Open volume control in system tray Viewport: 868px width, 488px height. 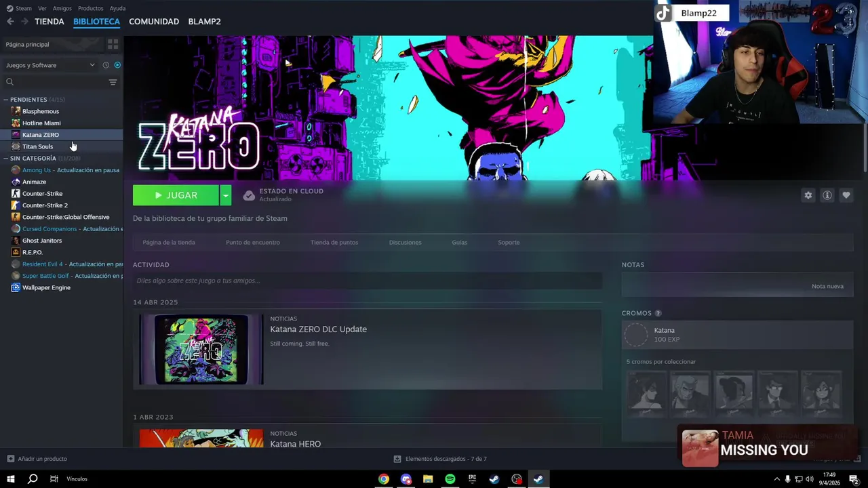click(x=809, y=479)
